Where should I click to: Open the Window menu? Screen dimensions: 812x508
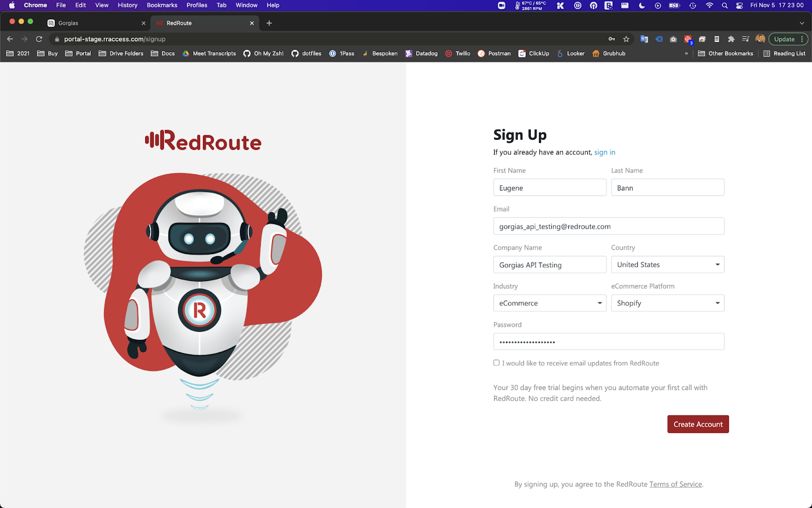(247, 5)
